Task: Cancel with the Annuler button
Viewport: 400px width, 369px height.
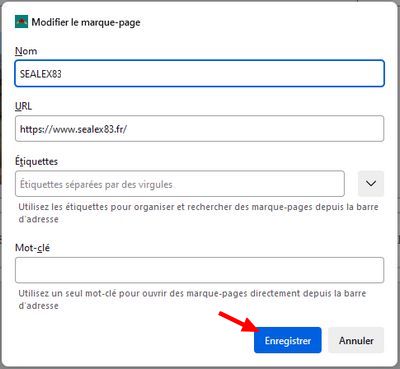Action: coord(356,340)
